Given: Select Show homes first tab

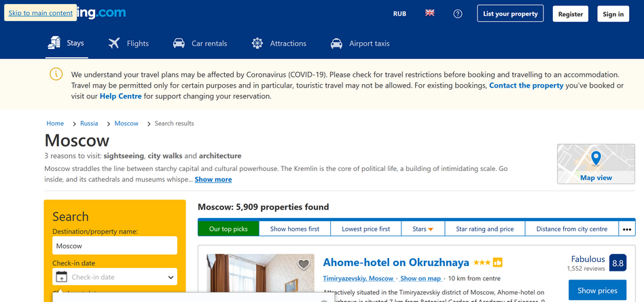Looking at the screenshot, I should pos(294,229).
